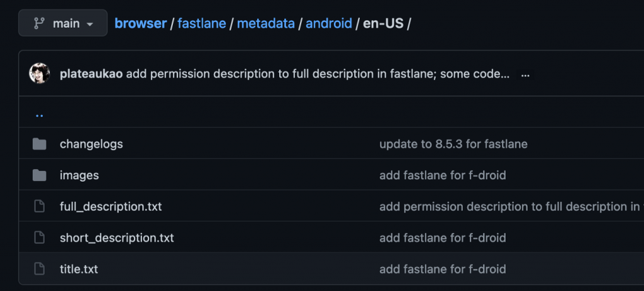The image size is (644, 291).
Task: Click plateaukao's avatar image
Action: pyautogui.click(x=40, y=74)
